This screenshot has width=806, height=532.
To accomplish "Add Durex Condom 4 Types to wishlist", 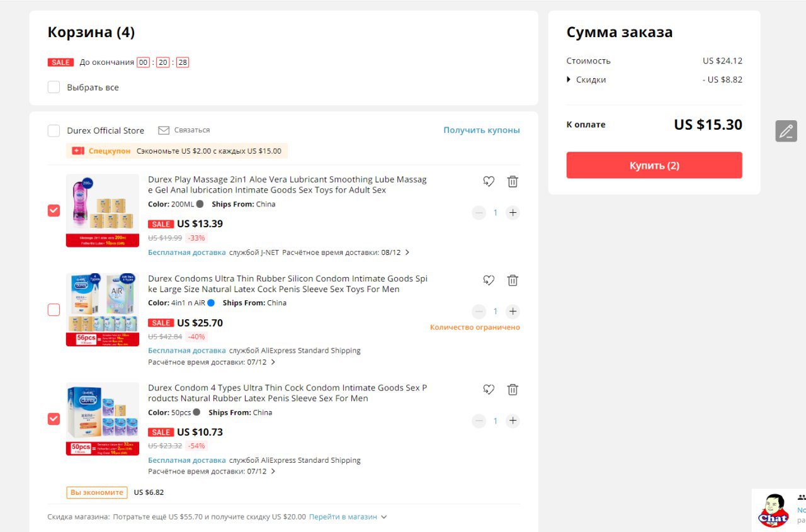I will pyautogui.click(x=489, y=389).
